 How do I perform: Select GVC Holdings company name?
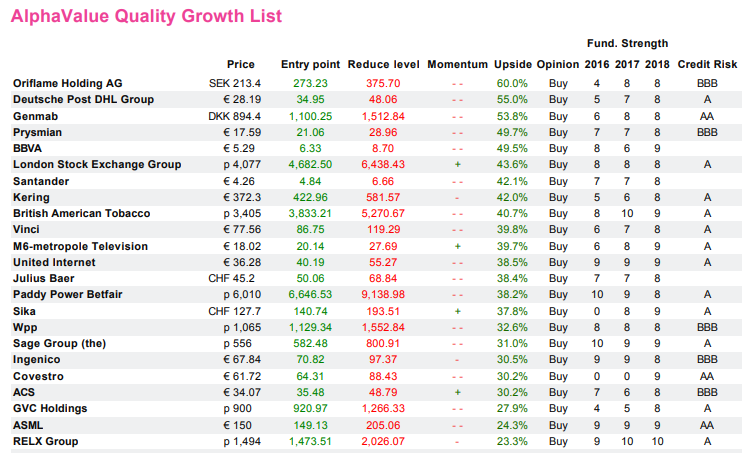click(x=50, y=408)
